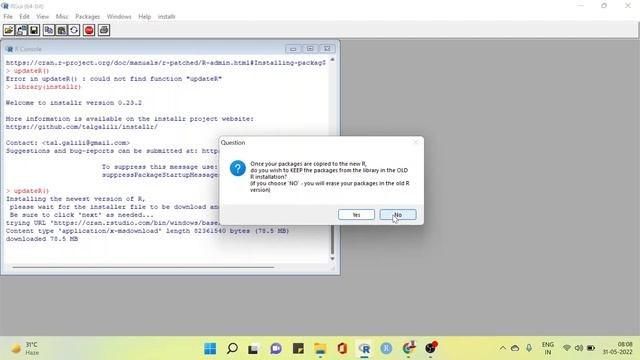Open File Explorer from the taskbar
Image resolution: width=640 pixels, height=360 pixels.
click(320, 348)
